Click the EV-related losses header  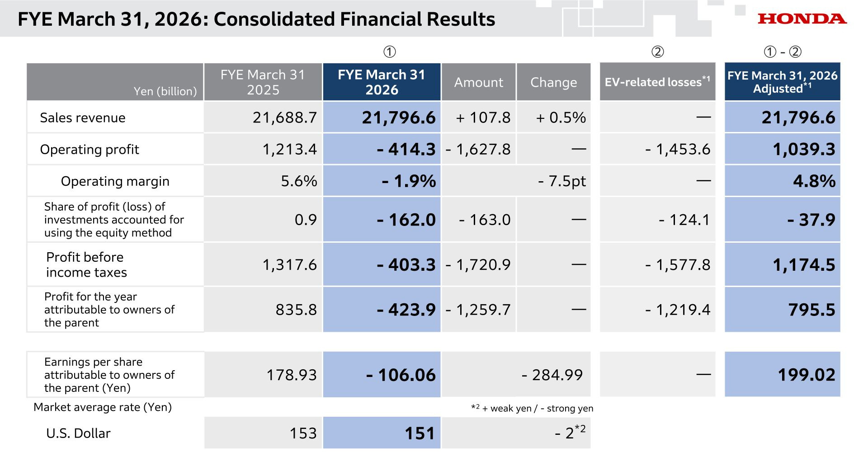coord(657,82)
